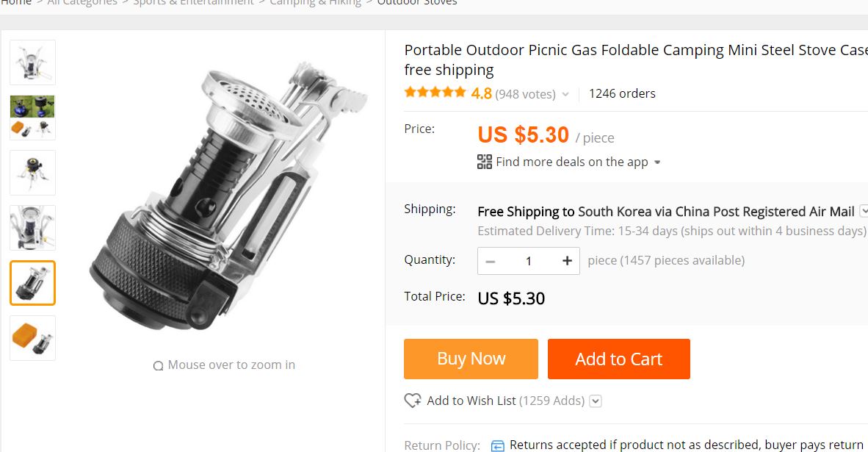Open the Outdoor Stoves breadcrumb category
Viewport: 868px width, 452px height.
click(417, 3)
